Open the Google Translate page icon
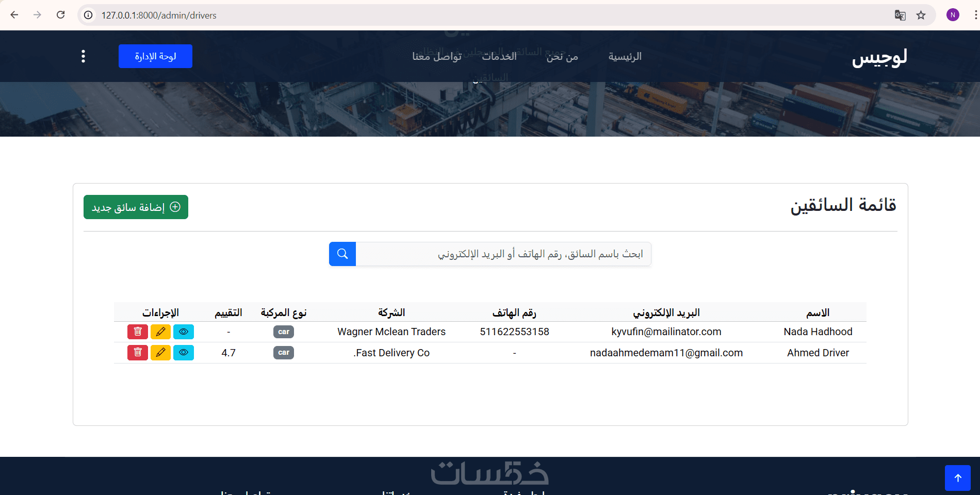This screenshot has height=495, width=980. [x=900, y=15]
